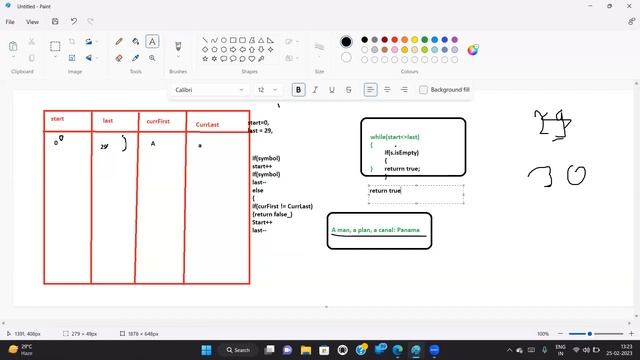The image size is (640, 360).
Task: Set text alignment to right
Action: [404, 90]
